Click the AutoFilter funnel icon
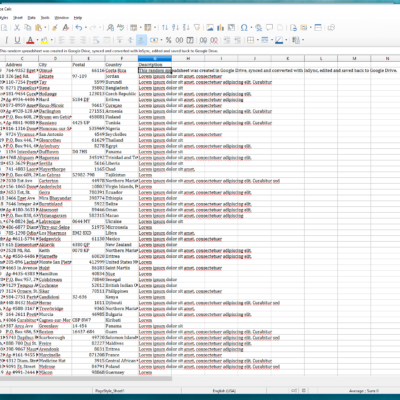The image size is (400, 400). 197,28
